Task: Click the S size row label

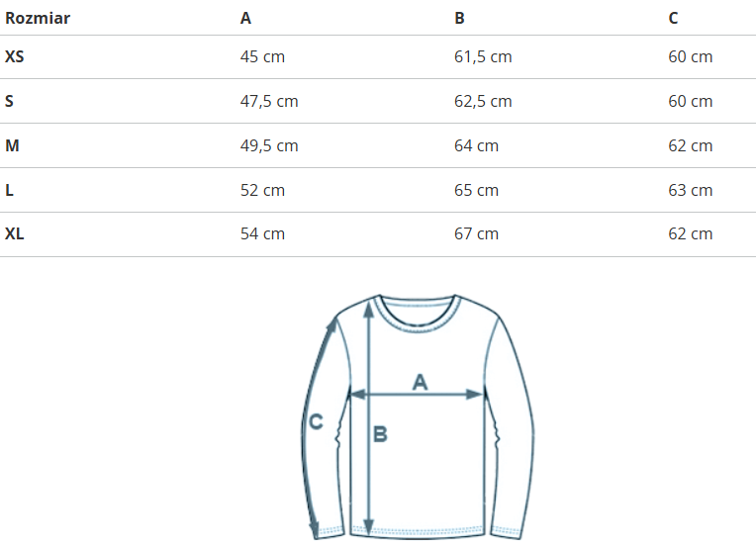Action: click(10, 101)
